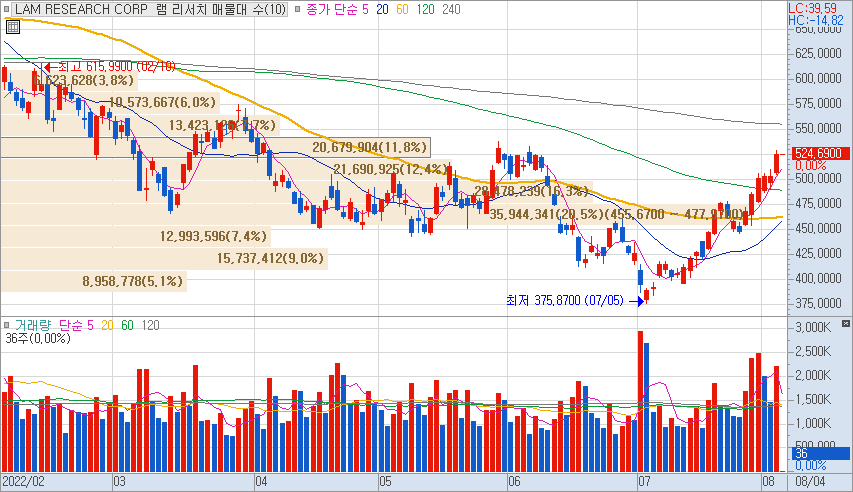
Task: Select the blue 36 volume value tag
Action: point(820,453)
